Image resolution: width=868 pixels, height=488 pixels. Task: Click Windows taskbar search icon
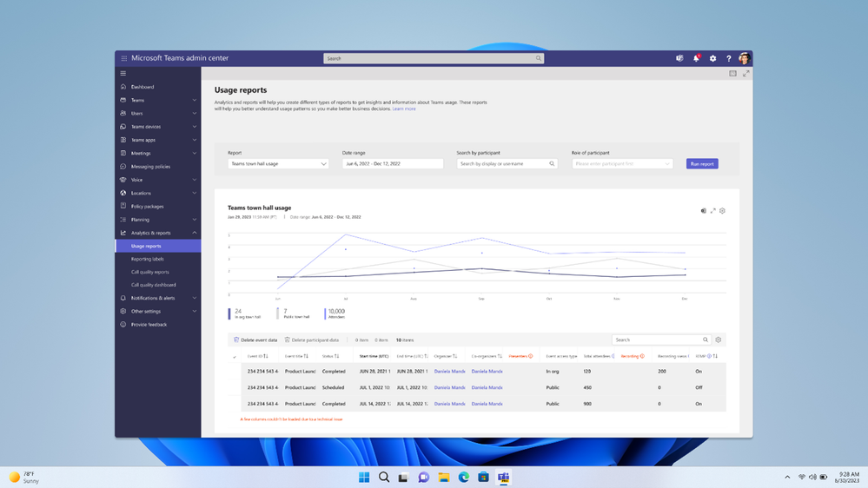pyautogui.click(x=384, y=477)
